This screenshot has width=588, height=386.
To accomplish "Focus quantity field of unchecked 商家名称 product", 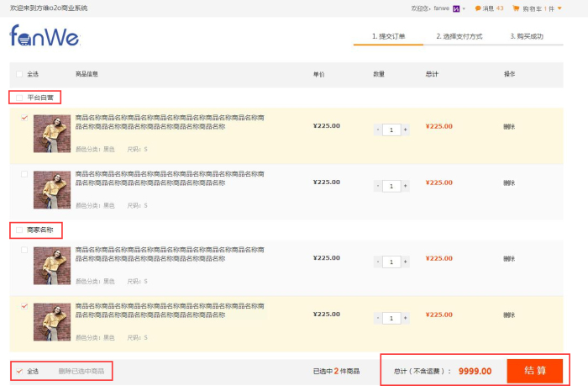I will [x=391, y=262].
